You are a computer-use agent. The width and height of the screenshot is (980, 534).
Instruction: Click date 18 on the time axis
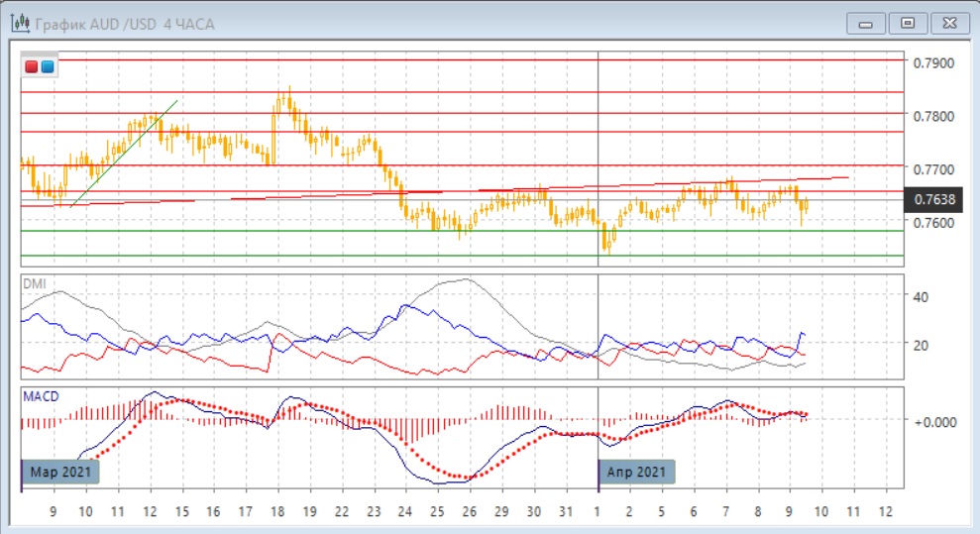coord(276,511)
